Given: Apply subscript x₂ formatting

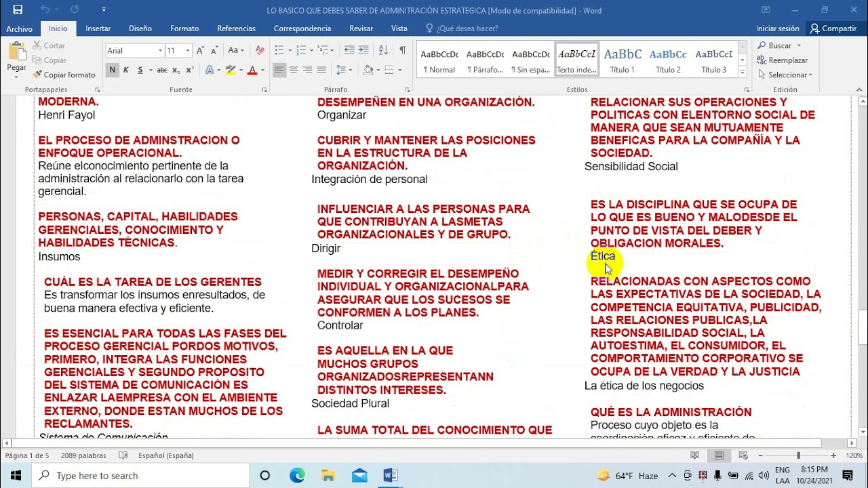Looking at the screenshot, I should point(176,70).
